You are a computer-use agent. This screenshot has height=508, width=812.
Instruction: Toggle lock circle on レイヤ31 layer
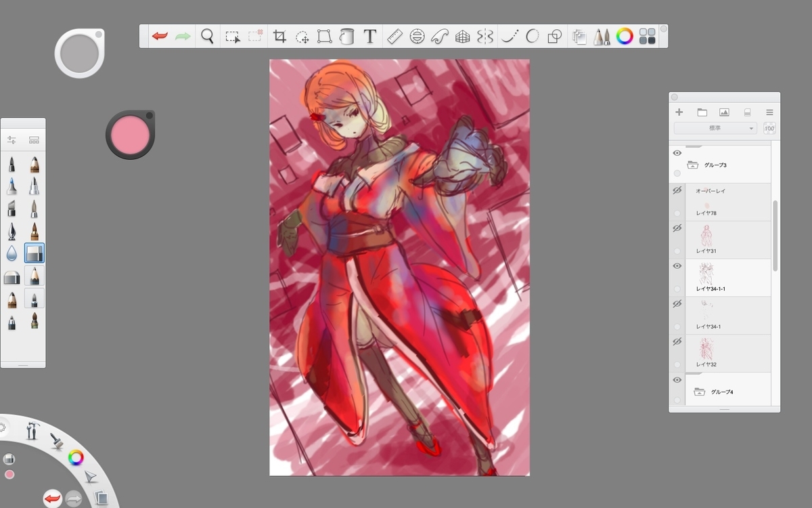tap(677, 251)
